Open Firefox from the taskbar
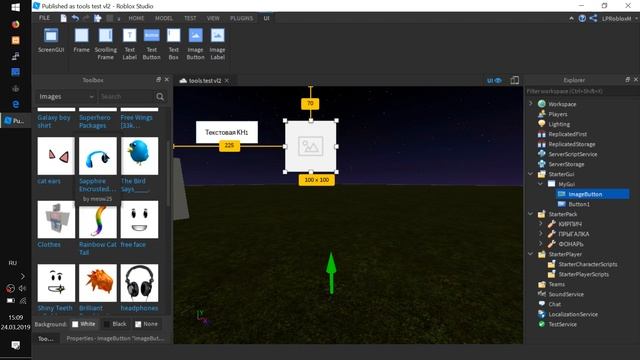Image resolution: width=640 pixels, height=360 pixels. [x=16, y=24]
